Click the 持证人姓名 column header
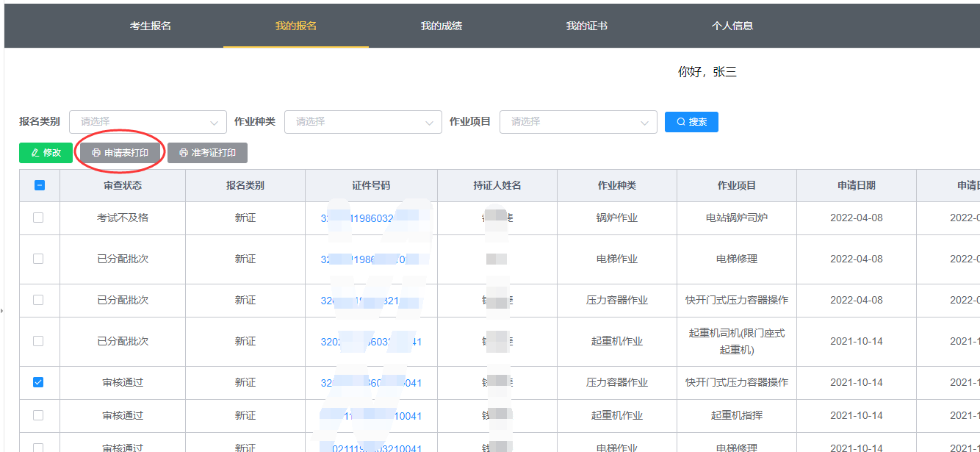Viewport: 980px width, 452px height. [497, 185]
